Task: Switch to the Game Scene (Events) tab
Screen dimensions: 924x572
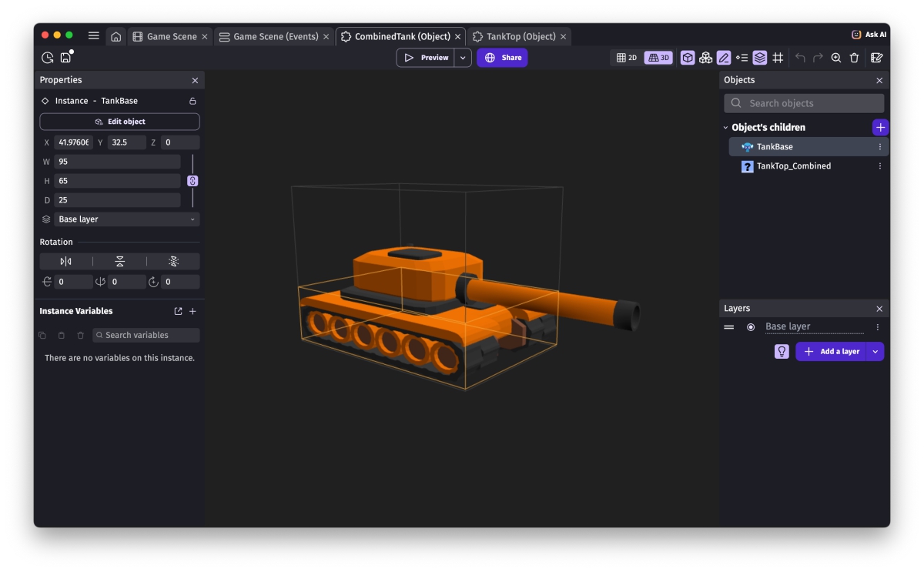Action: coord(274,36)
